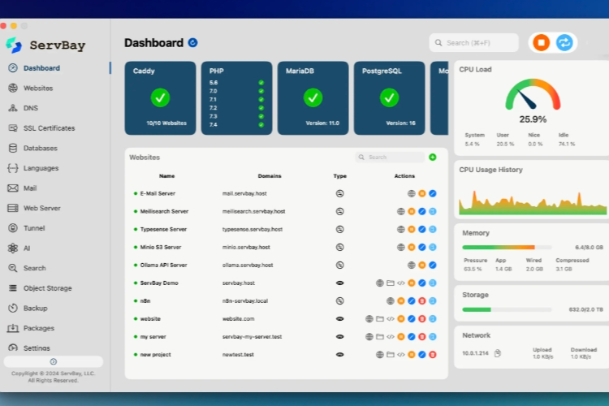The width and height of the screenshot is (609, 406).
Task: Toggle the PHP 7.4 status indicator
Action: (261, 125)
